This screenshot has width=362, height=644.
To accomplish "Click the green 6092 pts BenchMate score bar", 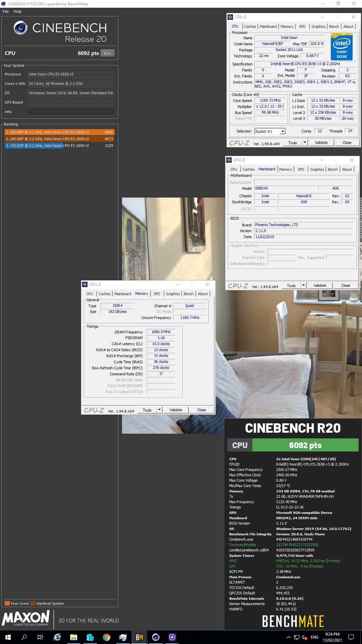I will (305, 445).
